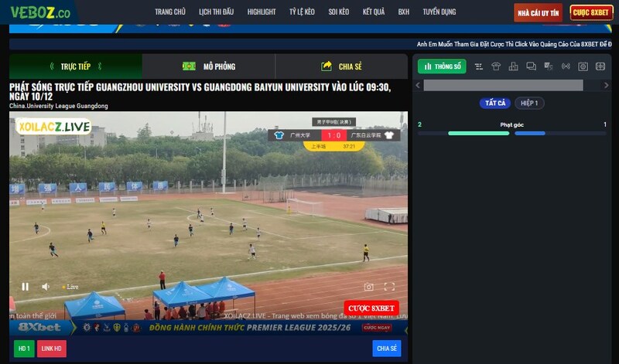The image size is (619, 364).
Task: Click the VEBOZ.co site logo
Action: tap(40, 12)
